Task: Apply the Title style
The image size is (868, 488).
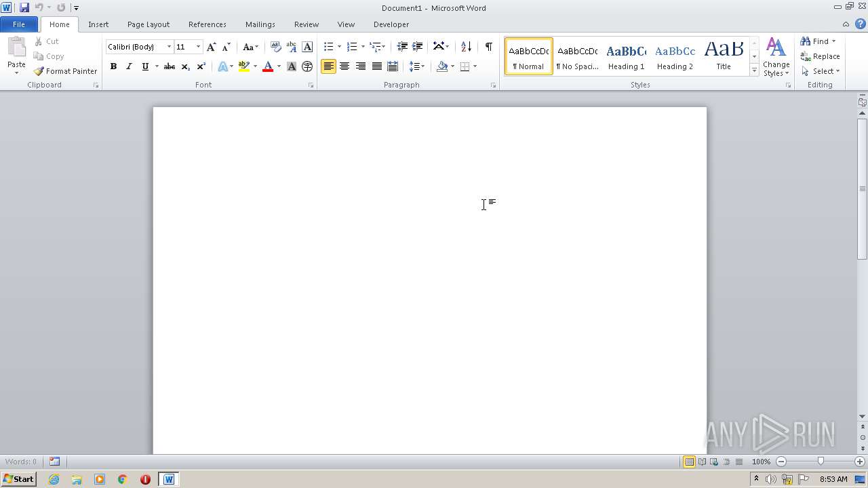Action: [724, 56]
